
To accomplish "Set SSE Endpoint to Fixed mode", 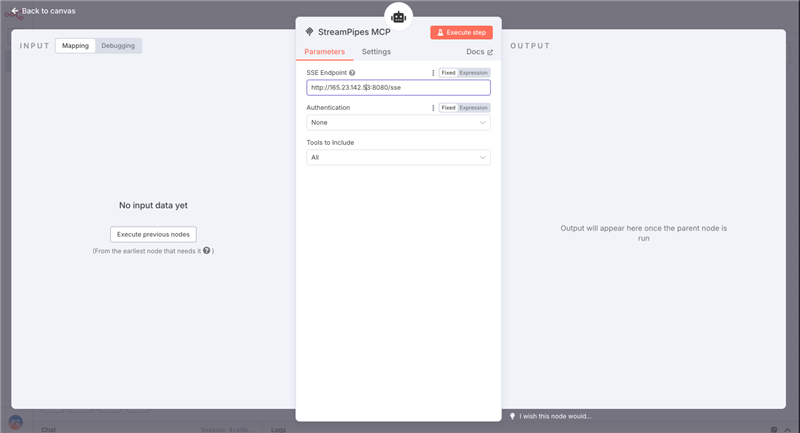I will [x=448, y=73].
